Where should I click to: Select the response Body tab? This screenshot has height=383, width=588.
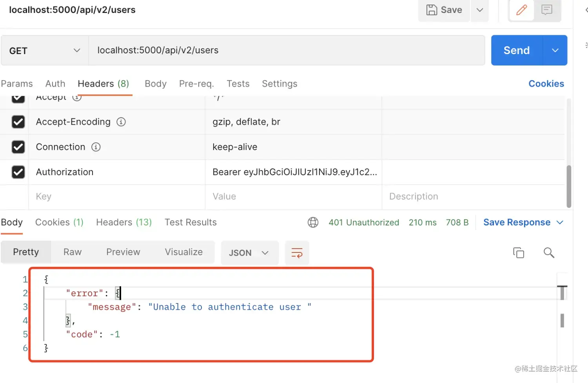tap(12, 223)
